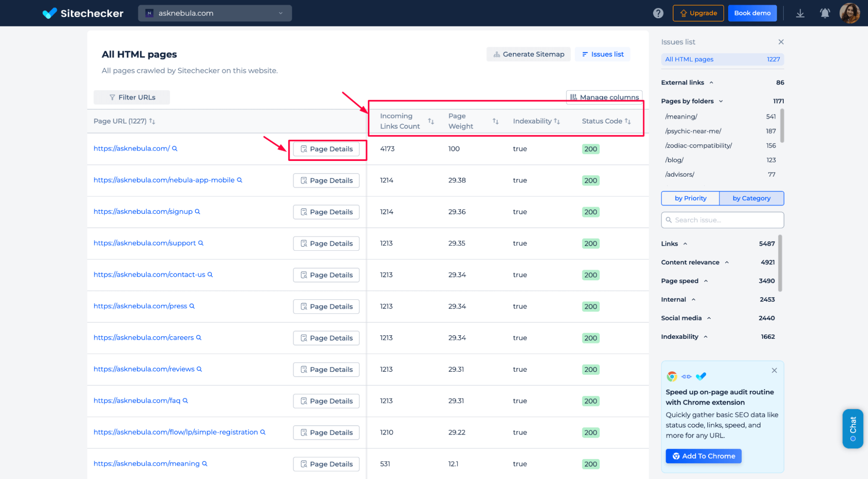Sort by Status Code column arrows
Image resolution: width=868 pixels, height=479 pixels.
coord(627,121)
